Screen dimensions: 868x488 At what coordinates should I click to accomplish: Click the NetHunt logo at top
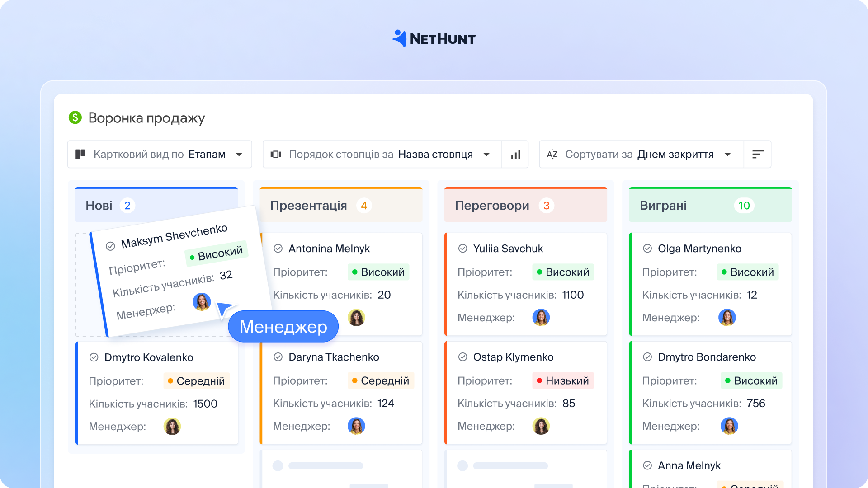pos(434,39)
